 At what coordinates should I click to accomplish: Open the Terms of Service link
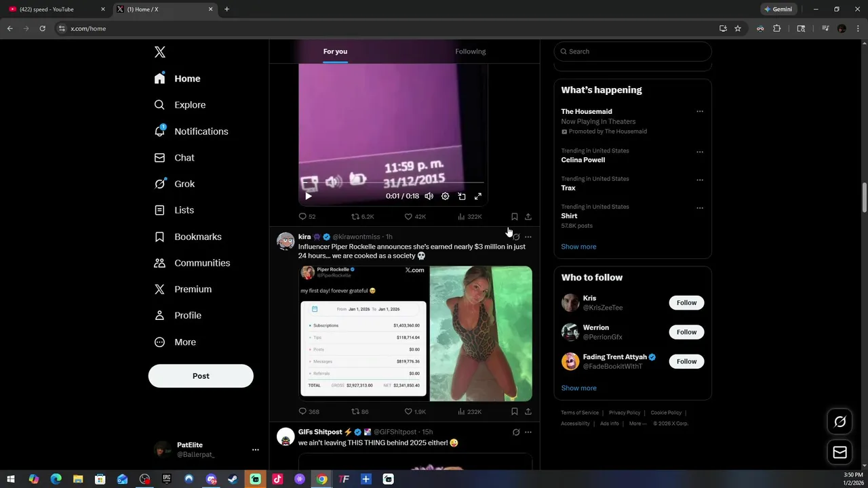[x=580, y=413]
